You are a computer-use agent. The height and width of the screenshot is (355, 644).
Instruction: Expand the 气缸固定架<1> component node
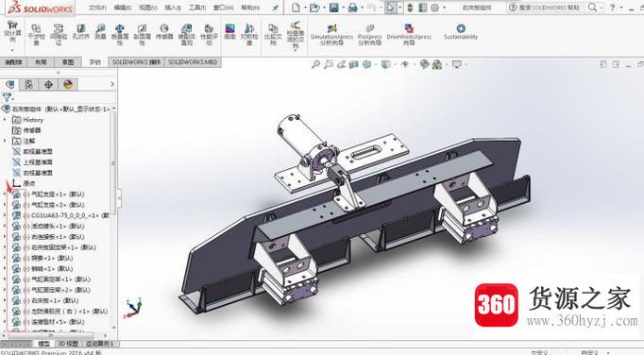point(5,279)
